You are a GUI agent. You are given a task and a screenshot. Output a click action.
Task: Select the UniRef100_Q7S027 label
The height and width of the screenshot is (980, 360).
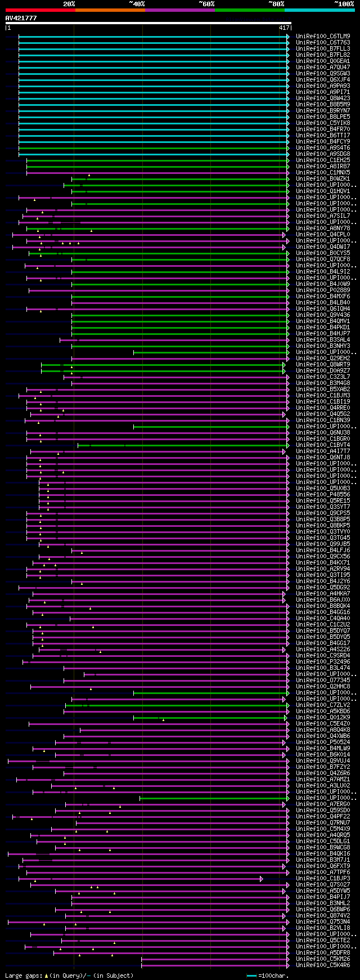point(323,885)
